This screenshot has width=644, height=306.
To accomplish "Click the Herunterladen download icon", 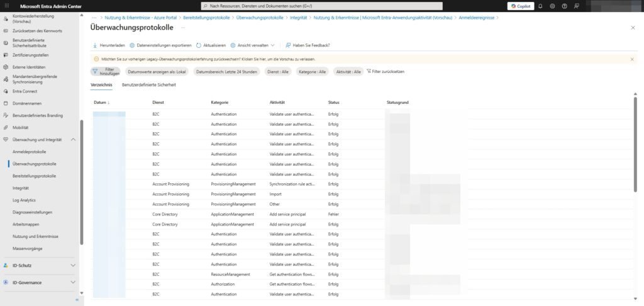I will pos(95,45).
